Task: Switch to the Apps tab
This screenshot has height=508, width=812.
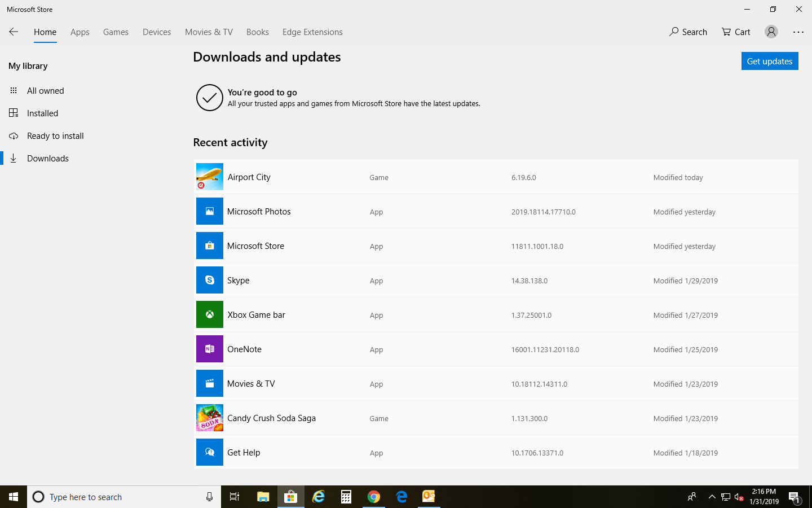Action: (80, 32)
